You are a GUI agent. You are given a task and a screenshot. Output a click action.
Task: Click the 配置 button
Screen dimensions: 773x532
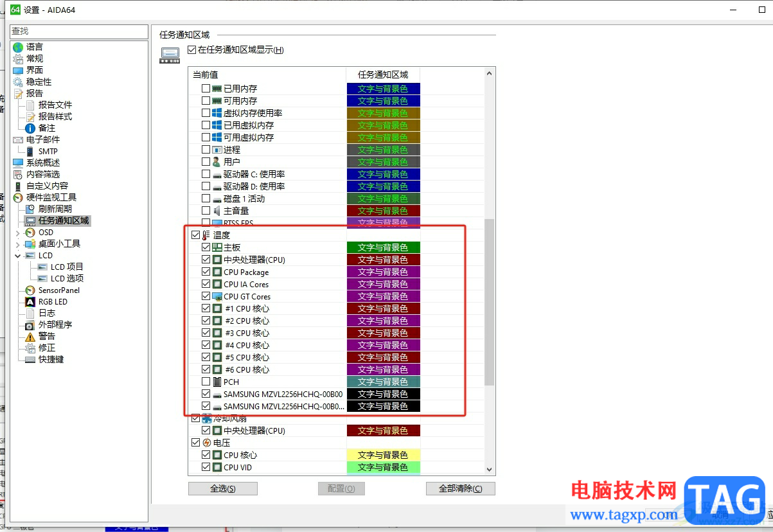341,488
